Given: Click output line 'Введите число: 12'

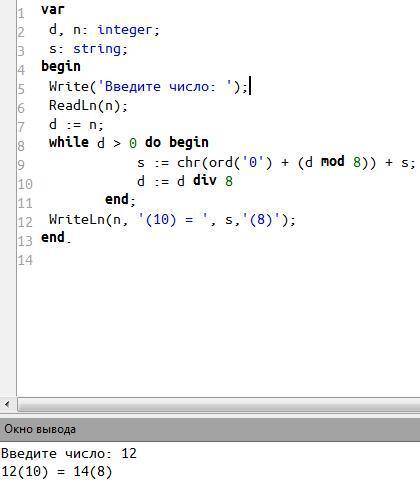Looking at the screenshot, I should [x=69, y=454].
